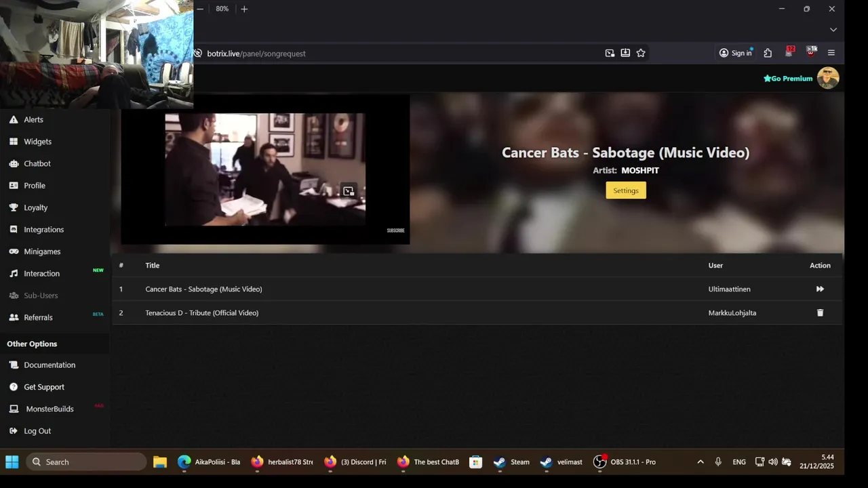This screenshot has height=488, width=868.
Task: Click the volume speaker tray icon
Action: click(773, 462)
